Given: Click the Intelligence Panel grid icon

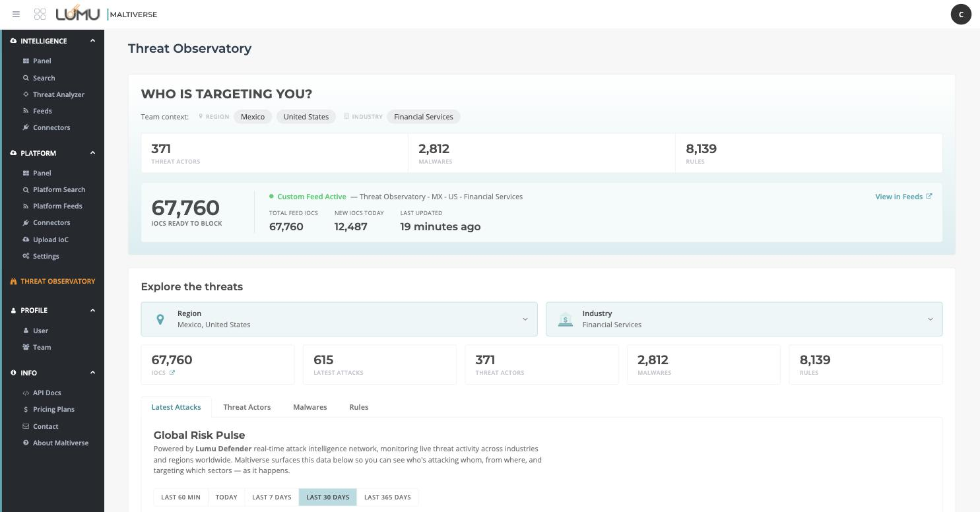Looking at the screenshot, I should tap(26, 61).
